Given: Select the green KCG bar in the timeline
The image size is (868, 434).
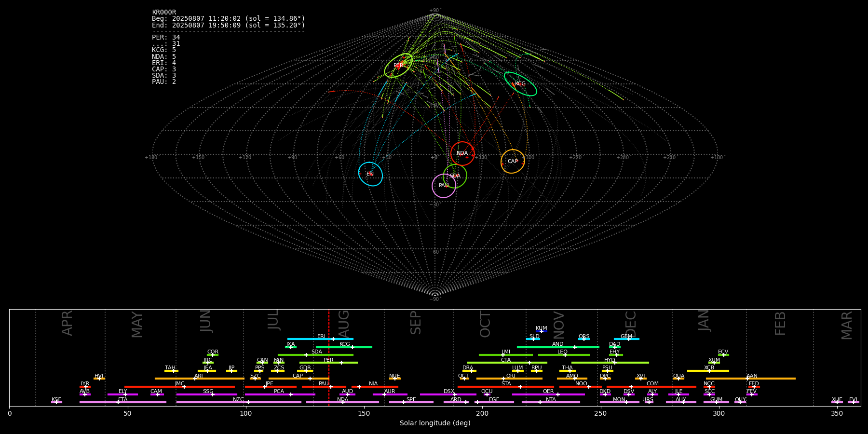Looking at the screenshot, I should (344, 347).
